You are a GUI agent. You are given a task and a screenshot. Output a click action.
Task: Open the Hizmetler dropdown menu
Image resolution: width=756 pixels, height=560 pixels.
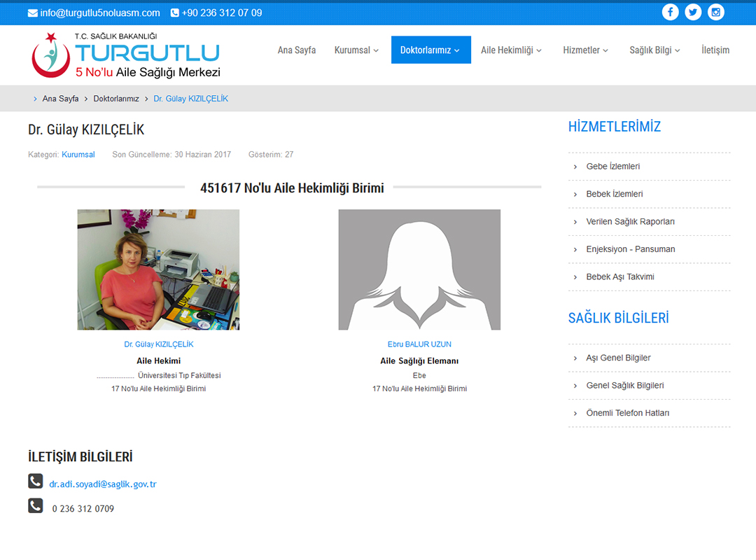pos(586,50)
